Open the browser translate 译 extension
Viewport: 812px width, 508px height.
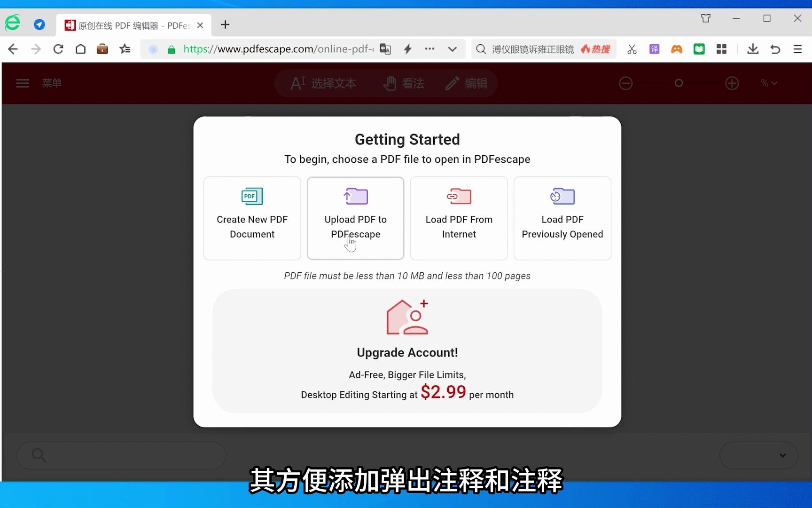coord(654,49)
